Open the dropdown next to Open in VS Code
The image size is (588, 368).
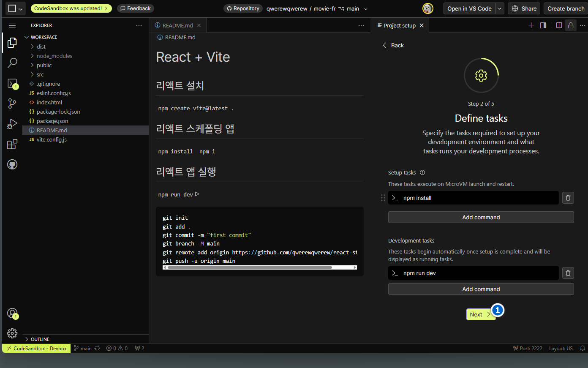[x=500, y=8]
